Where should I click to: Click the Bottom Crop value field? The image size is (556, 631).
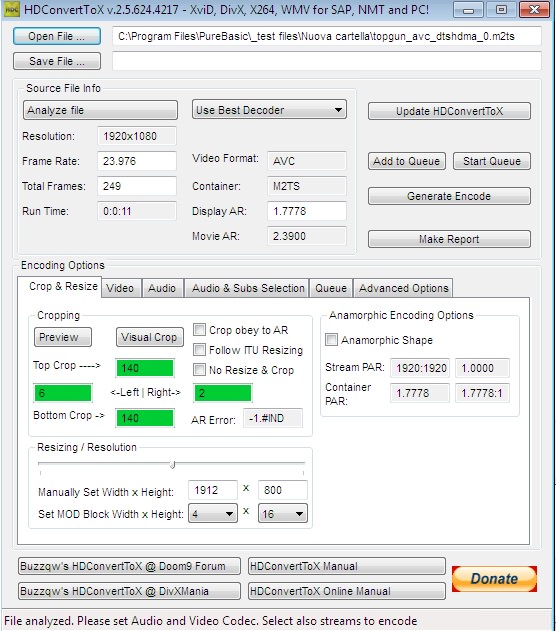point(145,418)
